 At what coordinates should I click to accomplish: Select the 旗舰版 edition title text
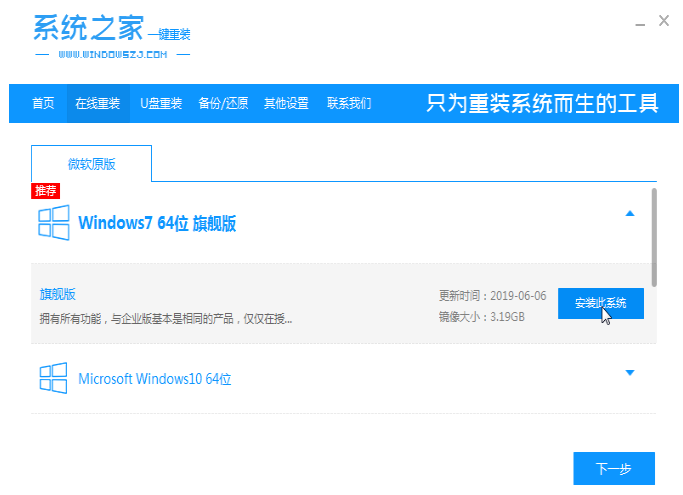tap(57, 294)
